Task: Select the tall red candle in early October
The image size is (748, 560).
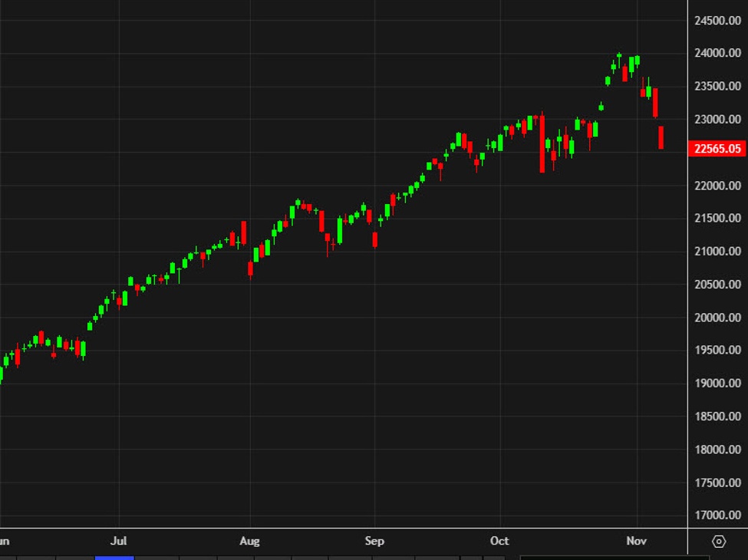Action: pyautogui.click(x=542, y=144)
